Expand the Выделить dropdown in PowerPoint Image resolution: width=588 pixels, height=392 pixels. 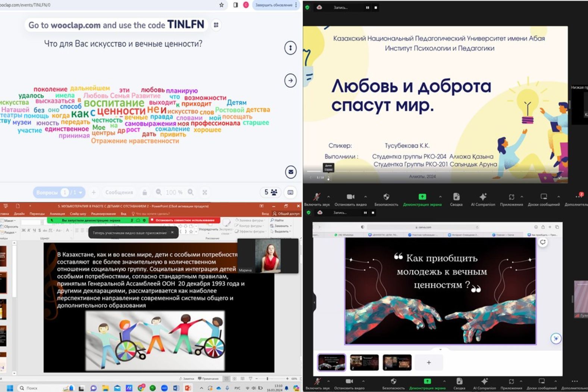[x=281, y=231]
